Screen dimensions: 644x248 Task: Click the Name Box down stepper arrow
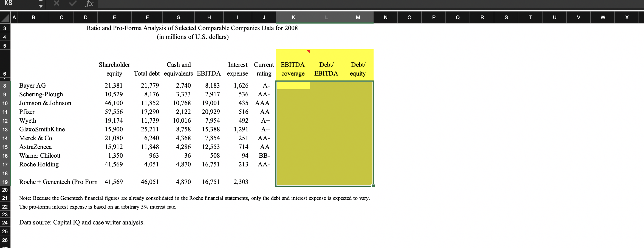point(40,7)
